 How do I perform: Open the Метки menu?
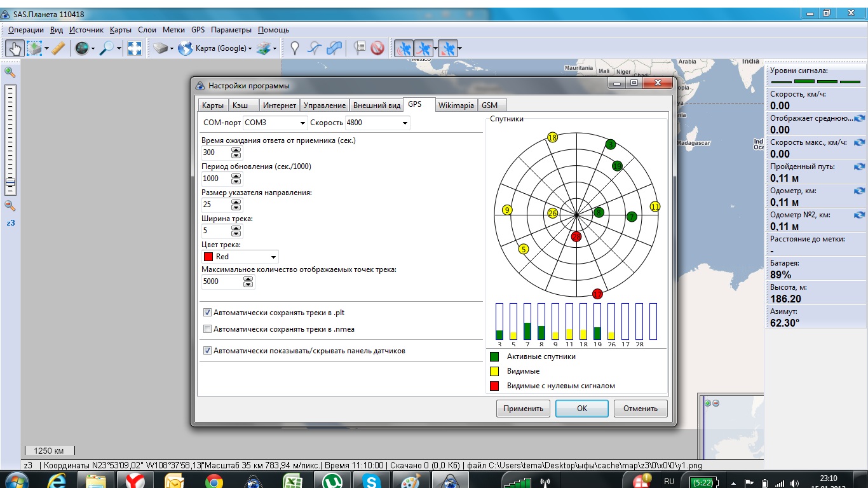pos(173,30)
